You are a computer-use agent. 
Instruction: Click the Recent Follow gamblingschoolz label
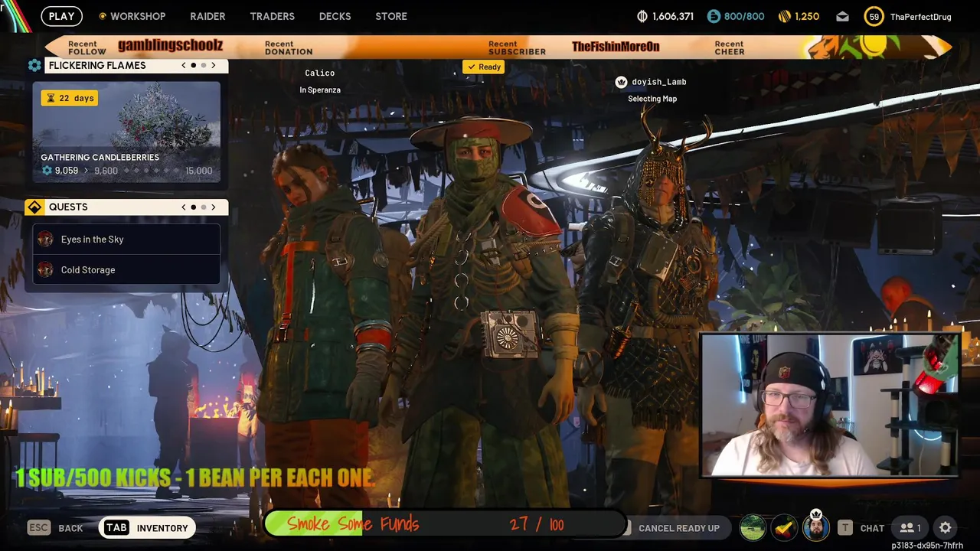[x=145, y=47]
